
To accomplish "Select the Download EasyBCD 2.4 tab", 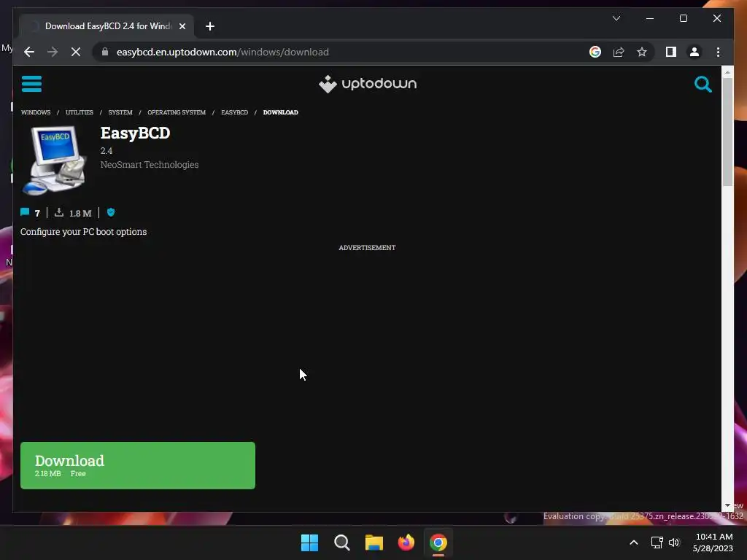I will point(107,26).
